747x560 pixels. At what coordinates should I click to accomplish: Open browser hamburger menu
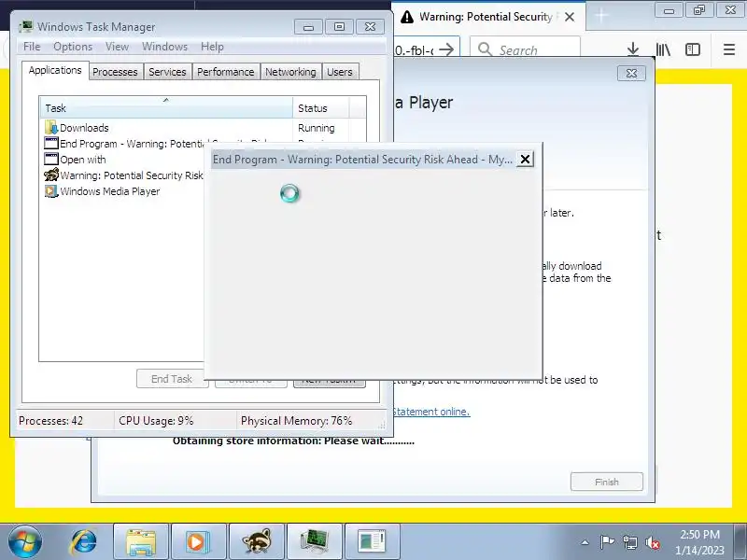coord(729,49)
